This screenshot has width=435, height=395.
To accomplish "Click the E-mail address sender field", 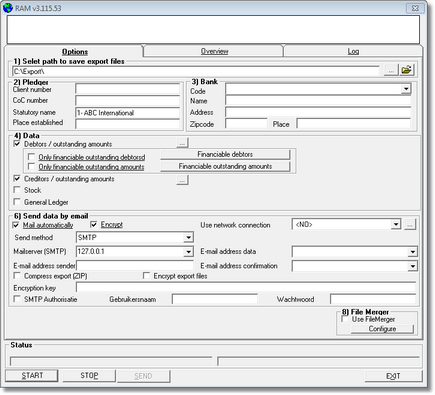I will coord(135,265).
